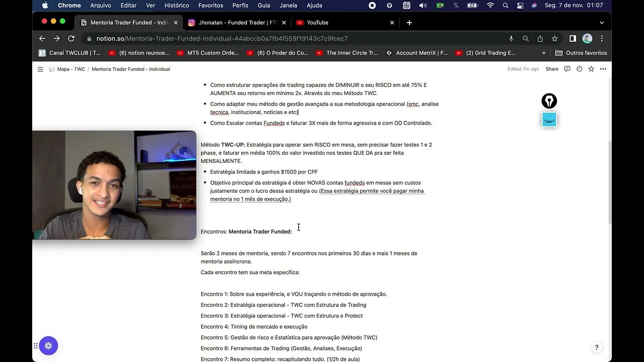
Task: Click the Mapa - TWC breadcrumb
Action: [66, 69]
